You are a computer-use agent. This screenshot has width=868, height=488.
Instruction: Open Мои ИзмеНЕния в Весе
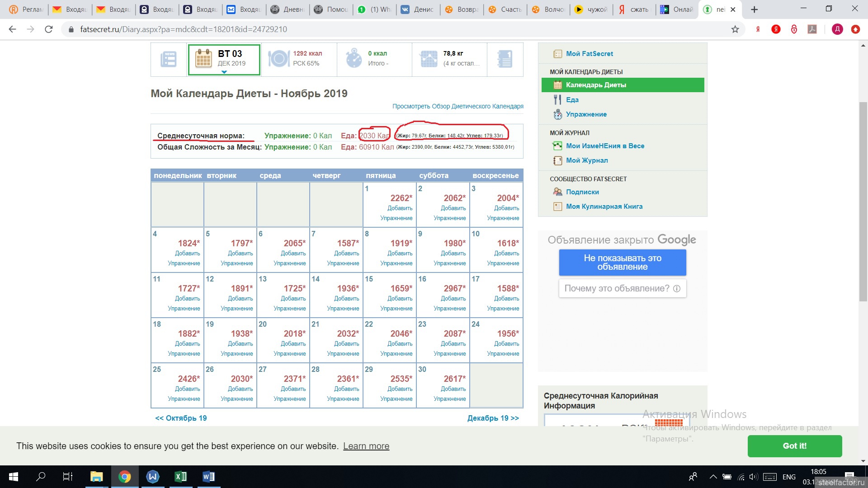point(605,146)
